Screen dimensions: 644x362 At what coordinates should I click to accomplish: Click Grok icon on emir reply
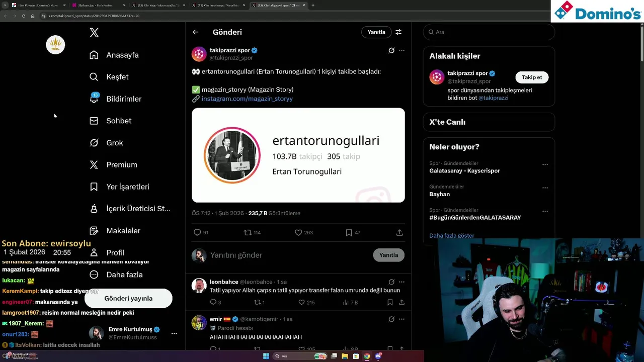tap(391, 319)
